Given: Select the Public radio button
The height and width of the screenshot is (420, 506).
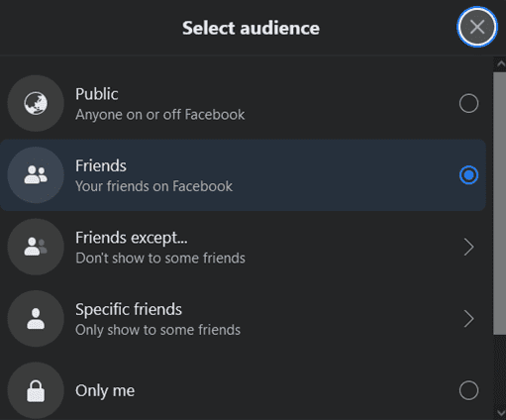Looking at the screenshot, I should (x=468, y=103).
